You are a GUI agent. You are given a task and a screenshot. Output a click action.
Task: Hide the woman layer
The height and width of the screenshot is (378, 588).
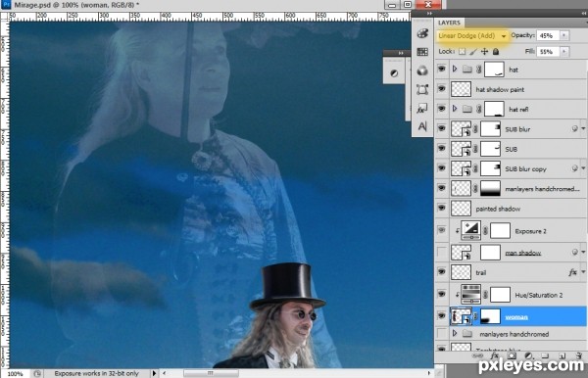[442, 316]
